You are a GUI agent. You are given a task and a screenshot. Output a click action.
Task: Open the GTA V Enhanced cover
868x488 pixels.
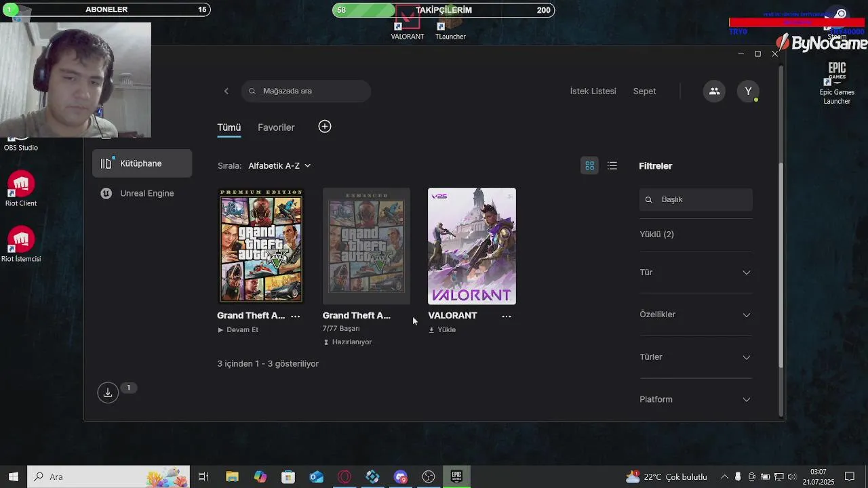[x=366, y=246]
